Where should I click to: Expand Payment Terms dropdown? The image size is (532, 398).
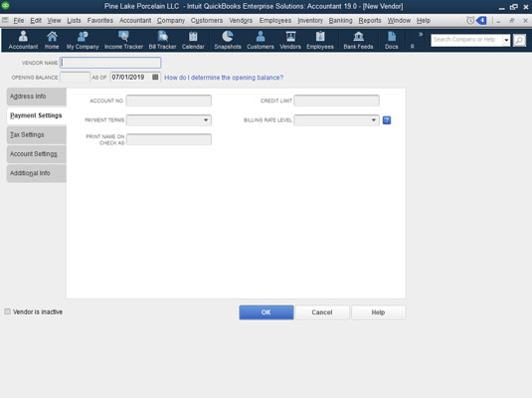pos(206,120)
